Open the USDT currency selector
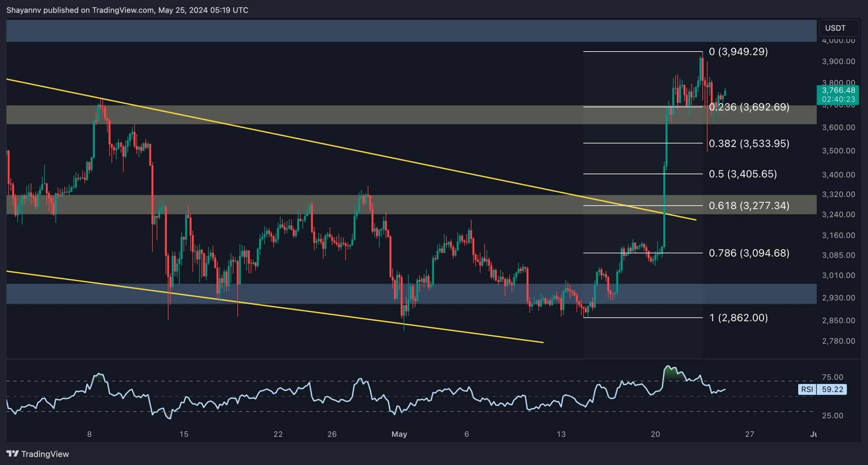 pyautogui.click(x=839, y=28)
